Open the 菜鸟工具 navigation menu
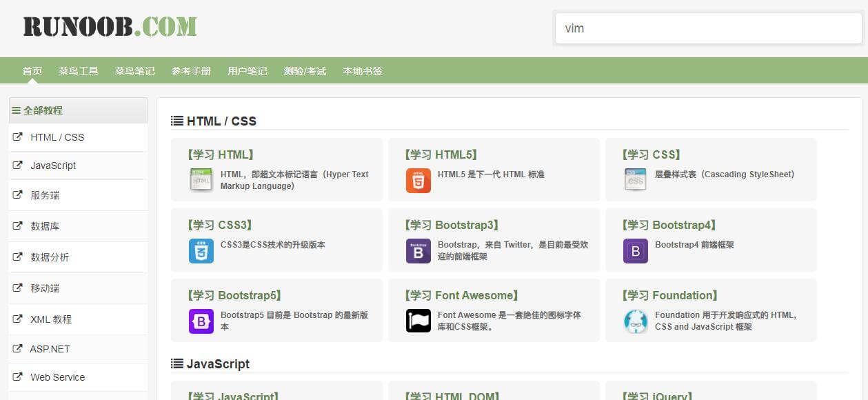The image size is (868, 400). pos(79,71)
